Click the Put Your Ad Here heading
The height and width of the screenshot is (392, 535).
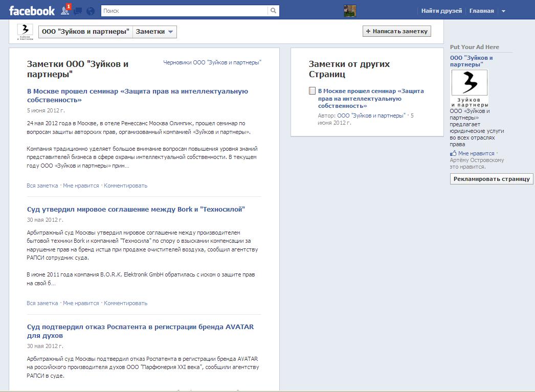tap(474, 47)
